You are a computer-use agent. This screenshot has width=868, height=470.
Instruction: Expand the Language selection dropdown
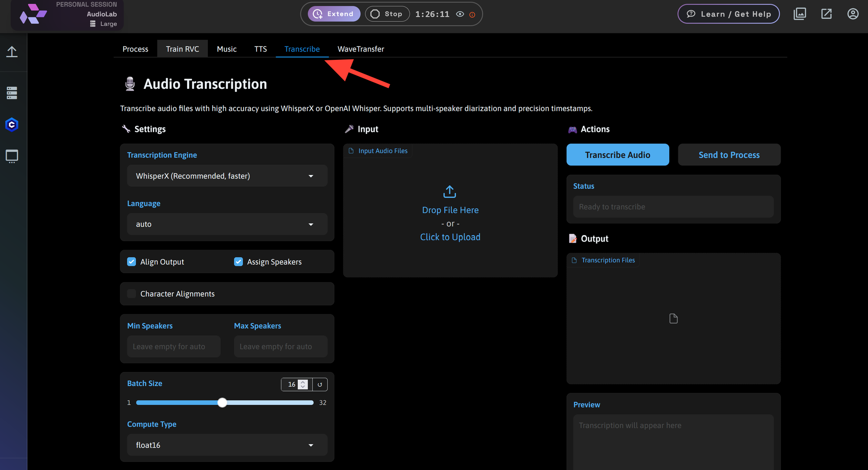click(227, 224)
